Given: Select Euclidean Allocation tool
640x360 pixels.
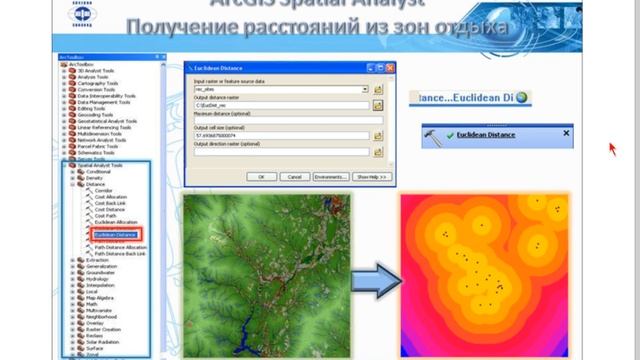Looking at the screenshot, I should click(116, 222).
